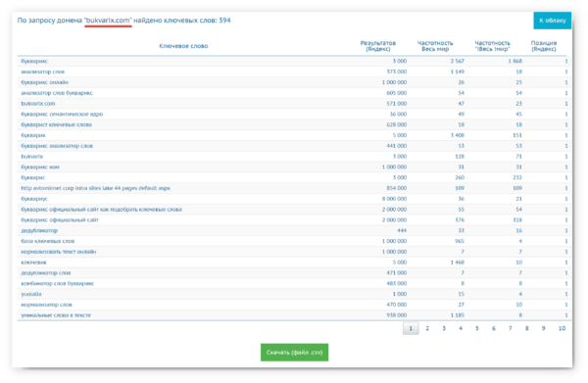Jump to the last page, 10
The width and height of the screenshot is (588, 383).
562,329
